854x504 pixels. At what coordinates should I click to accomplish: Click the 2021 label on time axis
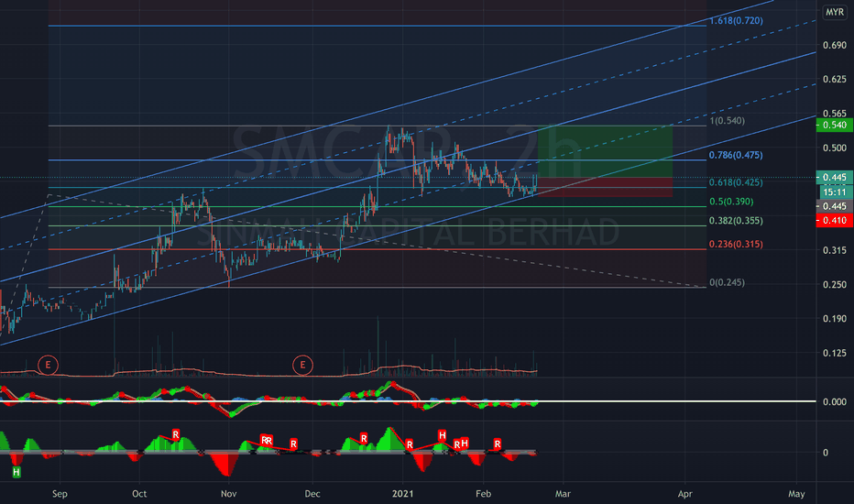click(x=402, y=494)
